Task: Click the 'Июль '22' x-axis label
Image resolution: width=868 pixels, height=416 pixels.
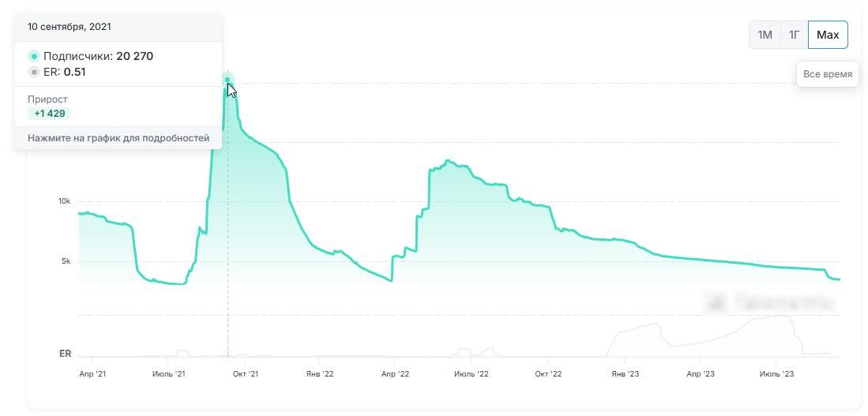Action: pyautogui.click(x=472, y=373)
